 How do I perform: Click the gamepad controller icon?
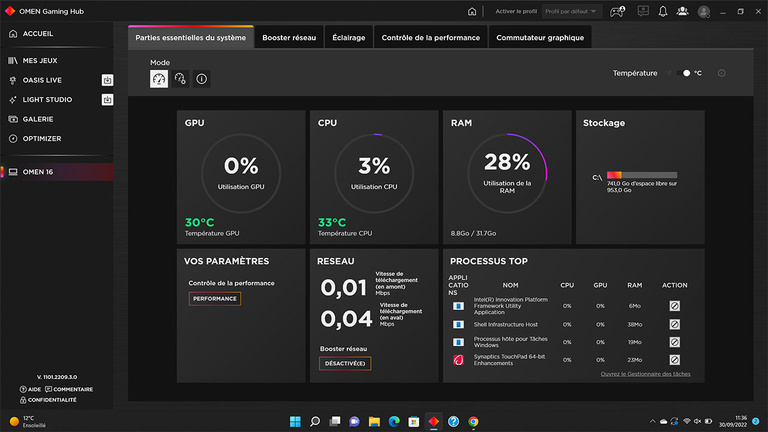click(617, 11)
